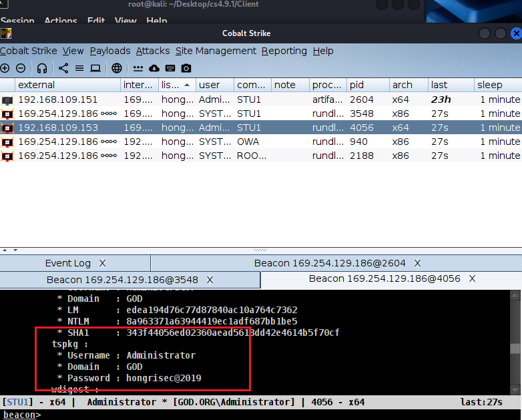Screen dimensions: 522x420
Task: Open the Attacks menu
Action: point(153,51)
